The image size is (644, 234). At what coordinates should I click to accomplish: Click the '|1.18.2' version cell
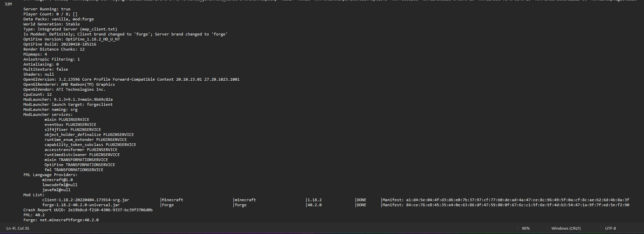tap(314, 200)
